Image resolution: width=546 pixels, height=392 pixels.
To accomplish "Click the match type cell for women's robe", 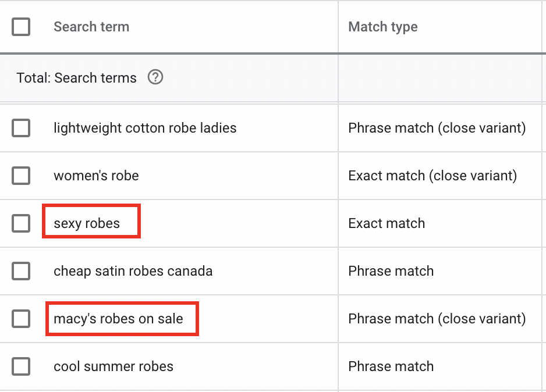I will [x=432, y=176].
